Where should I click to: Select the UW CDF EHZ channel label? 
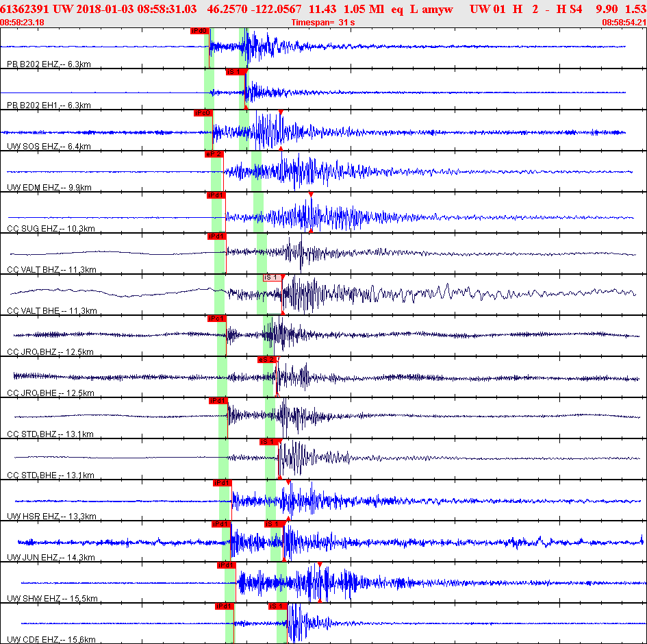point(51,639)
